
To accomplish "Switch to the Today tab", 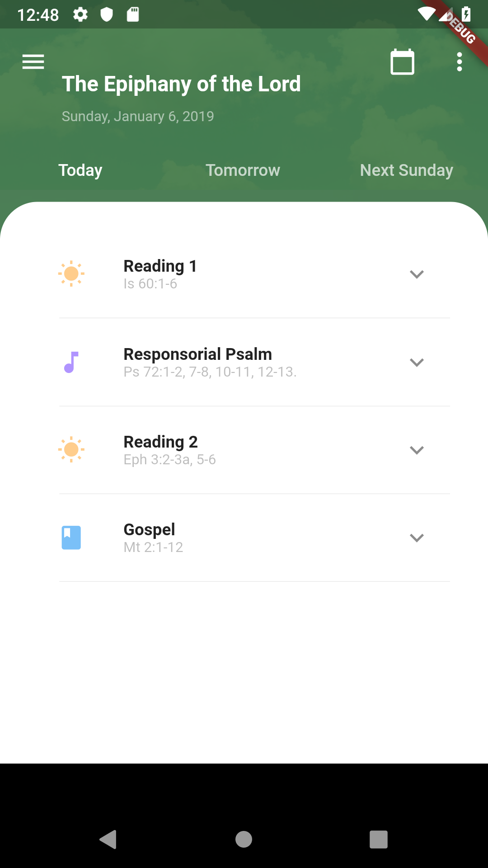I will pos(80,170).
